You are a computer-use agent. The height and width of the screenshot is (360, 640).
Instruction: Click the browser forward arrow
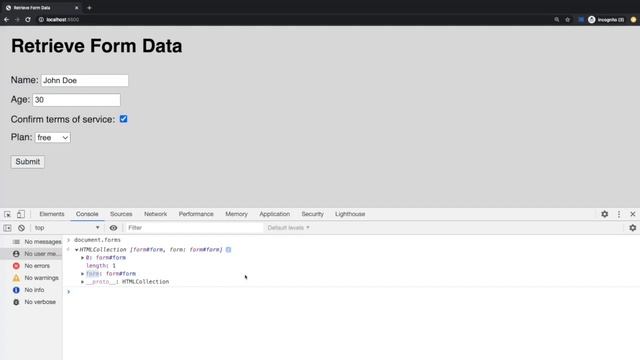tap(17, 20)
